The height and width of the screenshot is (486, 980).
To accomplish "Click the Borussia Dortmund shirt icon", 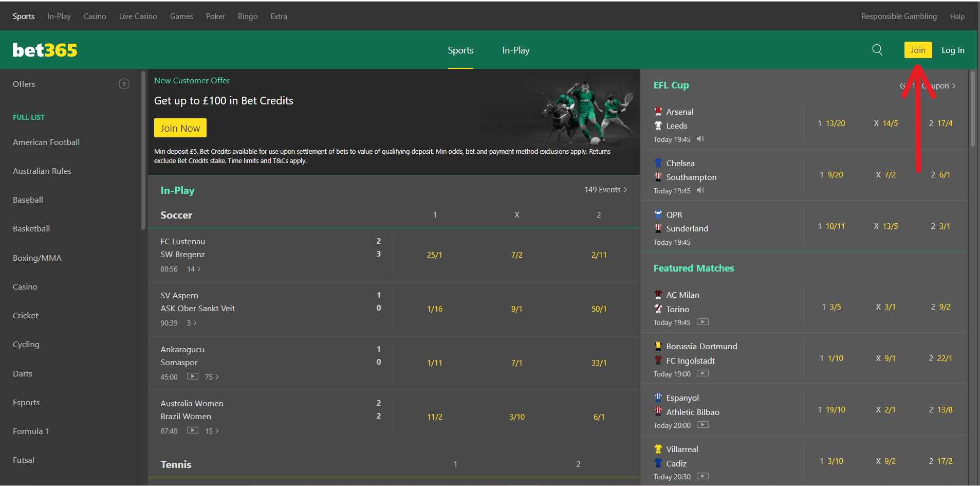I will click(658, 346).
